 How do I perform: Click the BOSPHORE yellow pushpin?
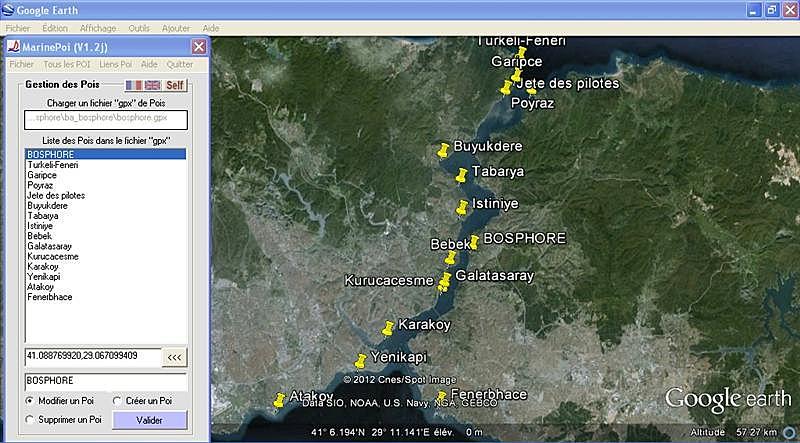(474, 242)
